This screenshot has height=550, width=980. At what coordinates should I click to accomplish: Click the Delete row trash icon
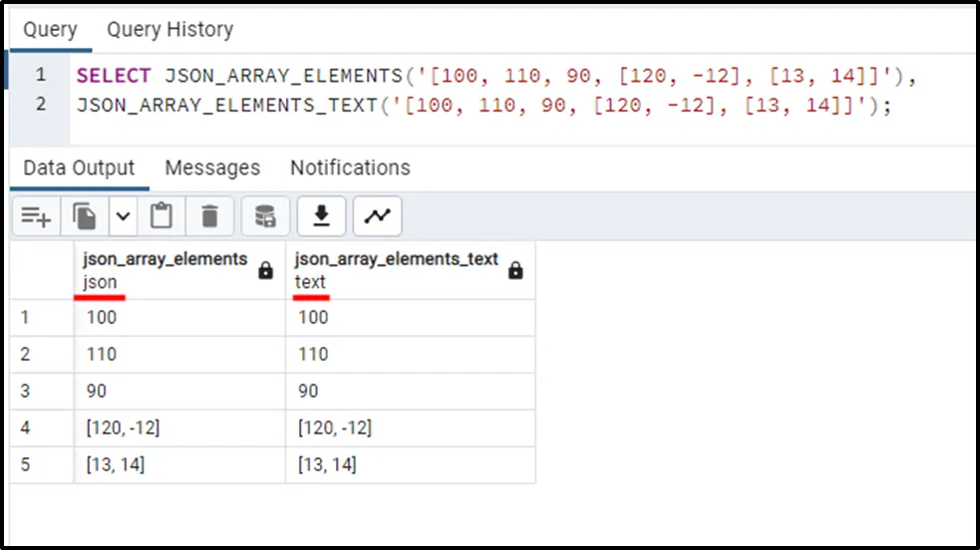(x=209, y=215)
